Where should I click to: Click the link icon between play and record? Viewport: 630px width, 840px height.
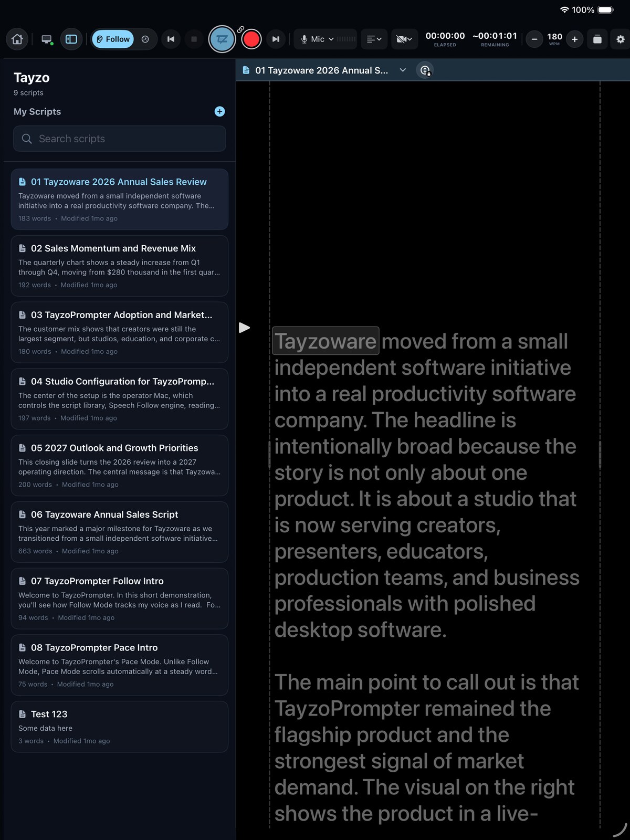(240, 29)
